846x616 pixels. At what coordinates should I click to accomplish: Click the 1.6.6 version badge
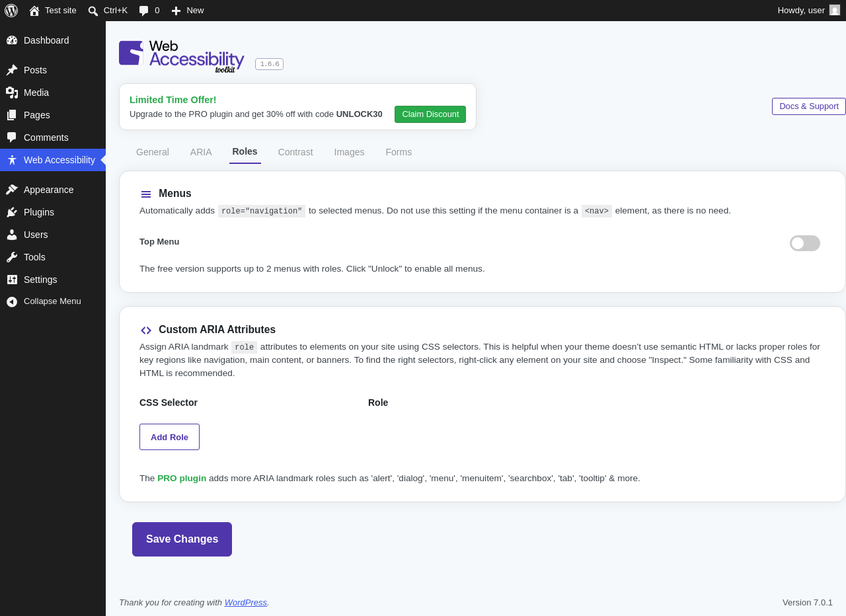(269, 64)
